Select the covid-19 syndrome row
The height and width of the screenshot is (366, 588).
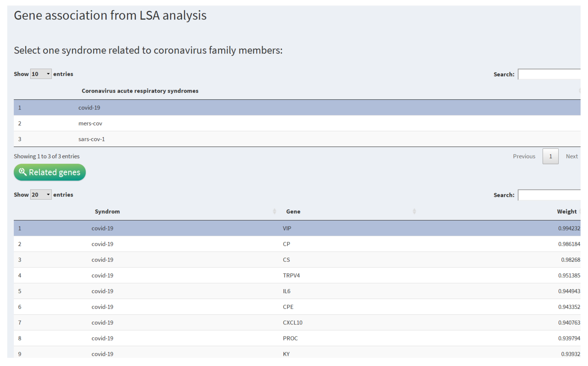point(89,108)
